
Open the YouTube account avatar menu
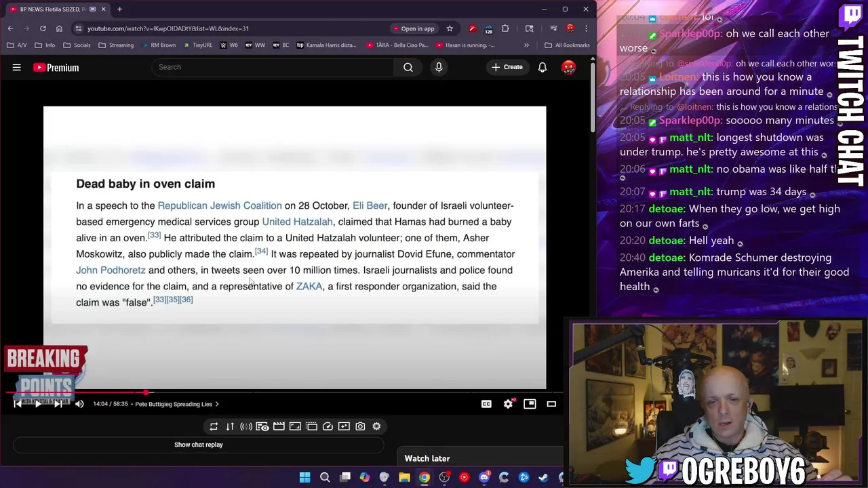(x=568, y=67)
